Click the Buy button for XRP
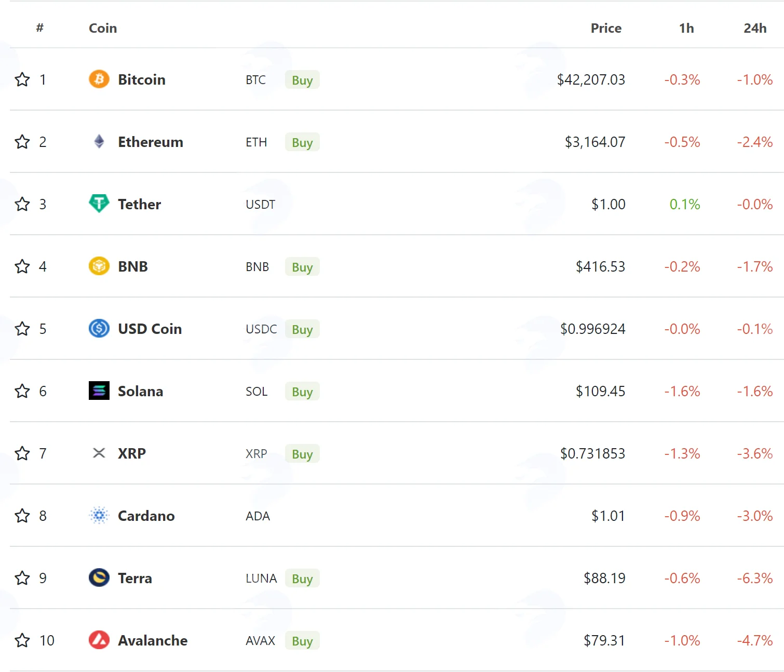784x672 pixels. coord(302,453)
